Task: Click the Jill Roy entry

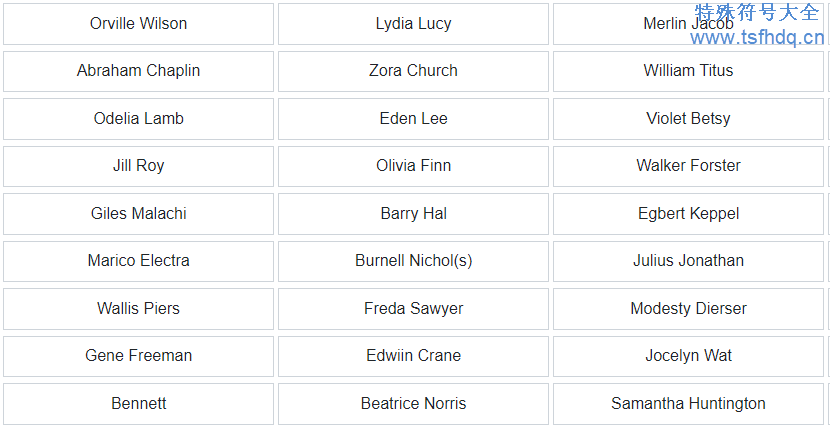Action: [138, 166]
